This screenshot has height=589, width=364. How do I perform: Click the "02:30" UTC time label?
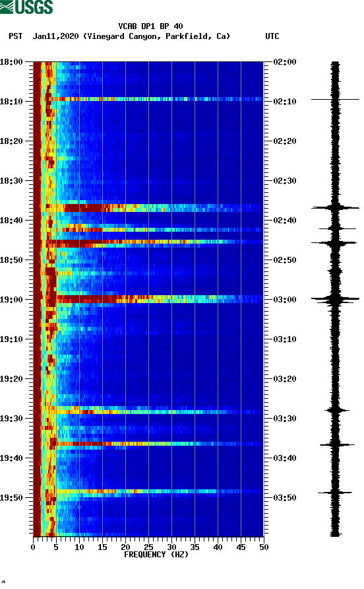(x=285, y=181)
